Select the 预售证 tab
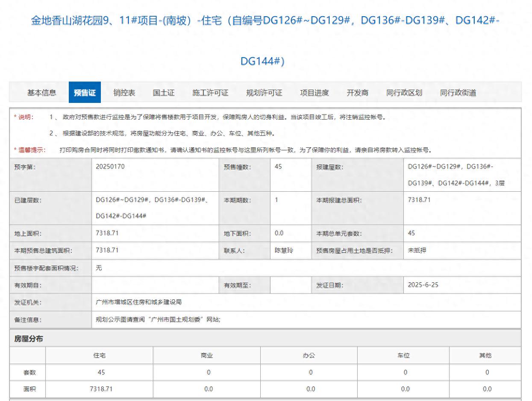Viewport: 532px width, 401px height. (85, 93)
